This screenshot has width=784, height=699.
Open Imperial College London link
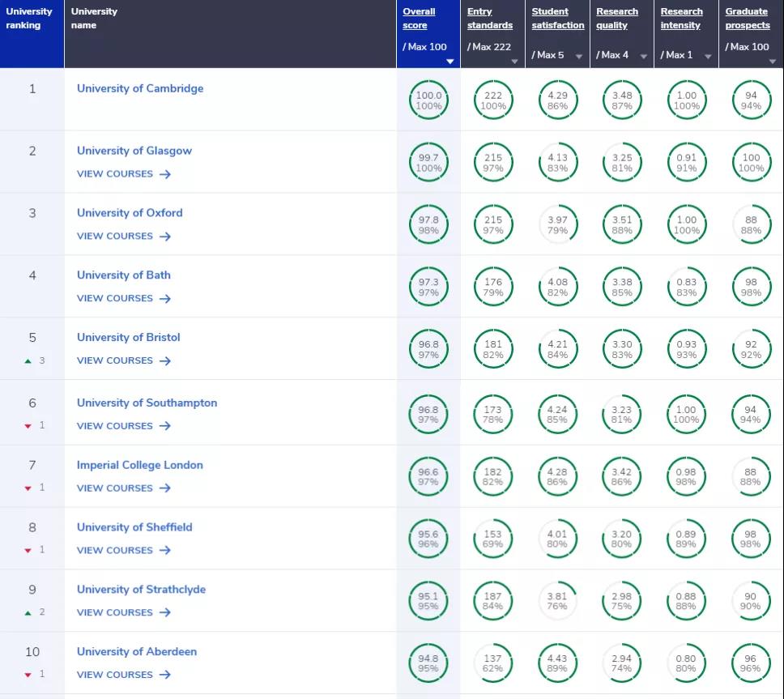[x=140, y=465]
